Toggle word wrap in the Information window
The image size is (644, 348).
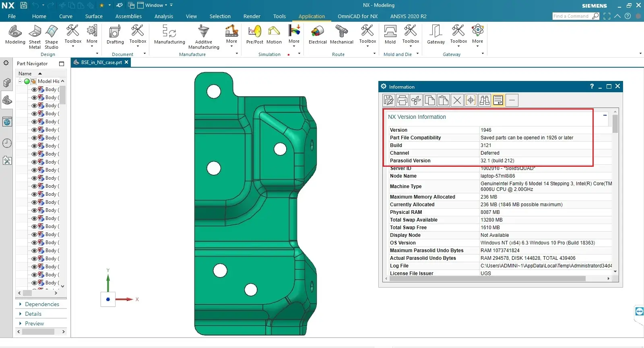point(498,100)
